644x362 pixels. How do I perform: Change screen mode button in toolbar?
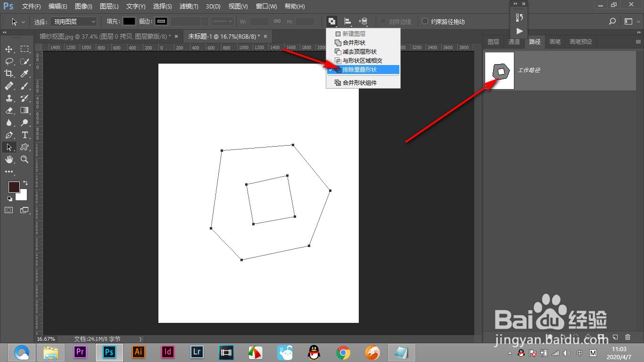pyautogui.click(x=25, y=210)
